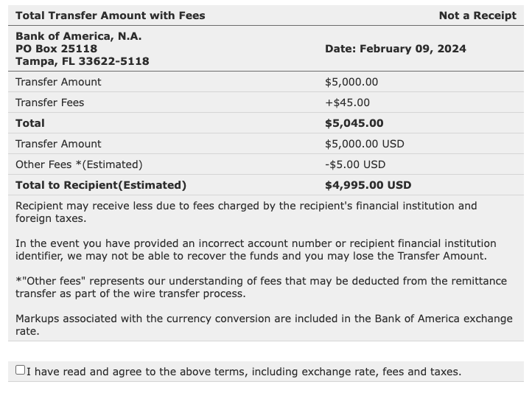Click the 'Tampa, FL 33622-5118' line
The image size is (532, 393).
coord(83,61)
